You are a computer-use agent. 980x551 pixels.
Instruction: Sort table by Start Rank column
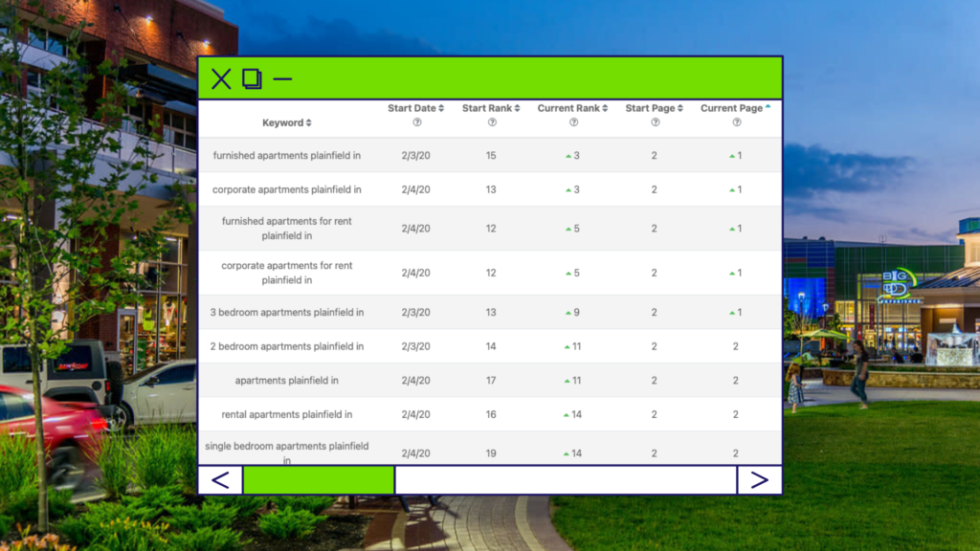tap(491, 108)
